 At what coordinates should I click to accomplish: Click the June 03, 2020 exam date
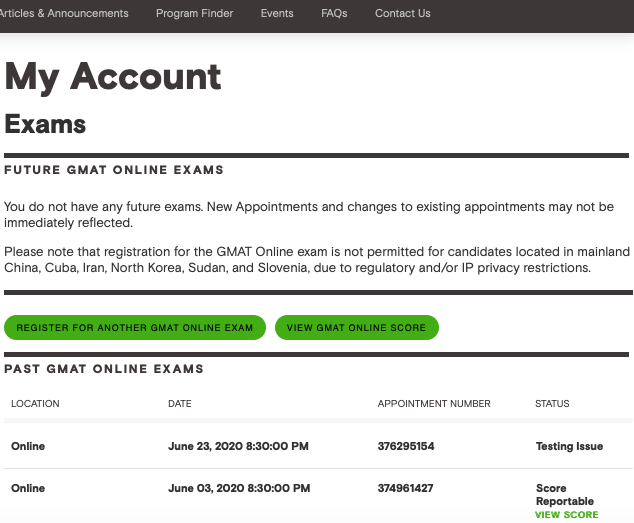click(238, 488)
